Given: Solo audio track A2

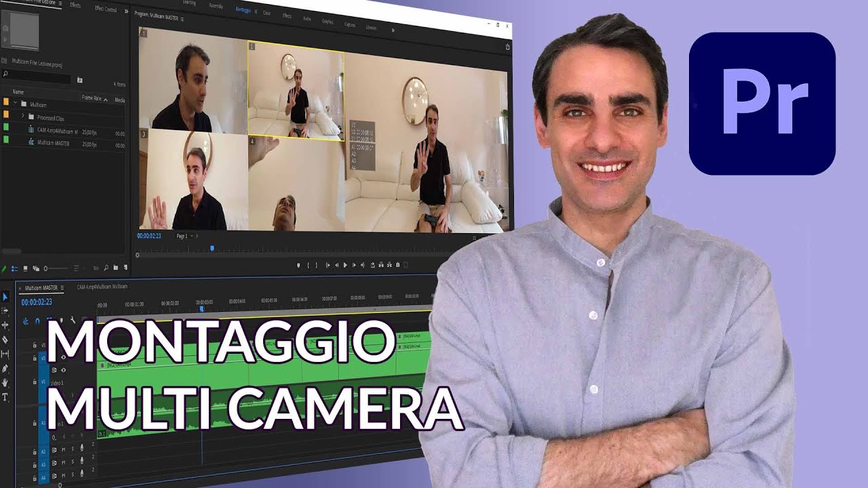Looking at the screenshot, I should coord(73,449).
